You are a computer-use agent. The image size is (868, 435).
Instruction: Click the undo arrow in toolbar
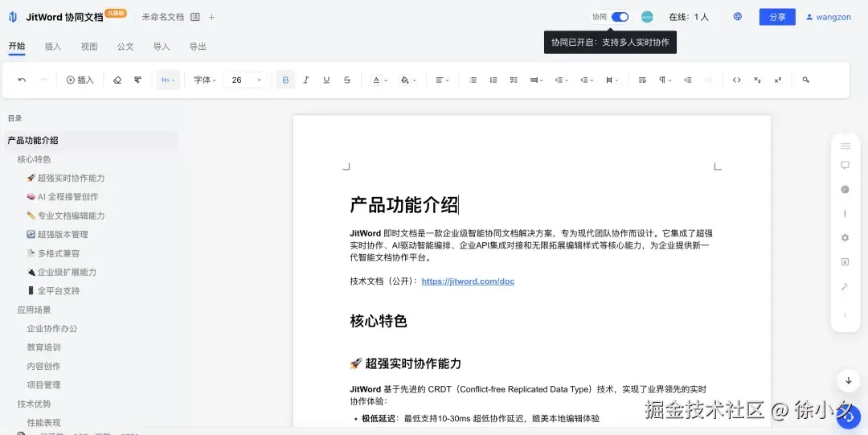pos(23,80)
